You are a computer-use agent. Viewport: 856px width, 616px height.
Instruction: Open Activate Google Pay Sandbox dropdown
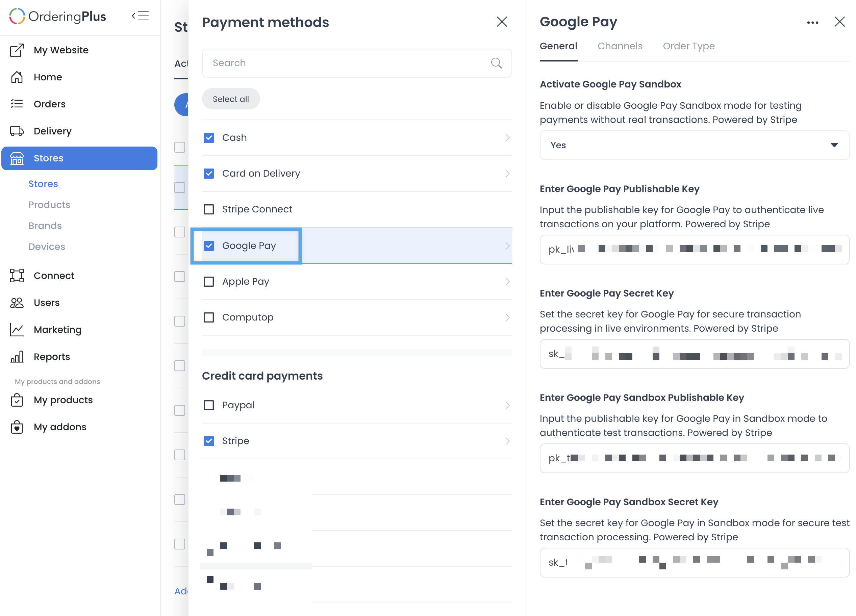click(694, 145)
